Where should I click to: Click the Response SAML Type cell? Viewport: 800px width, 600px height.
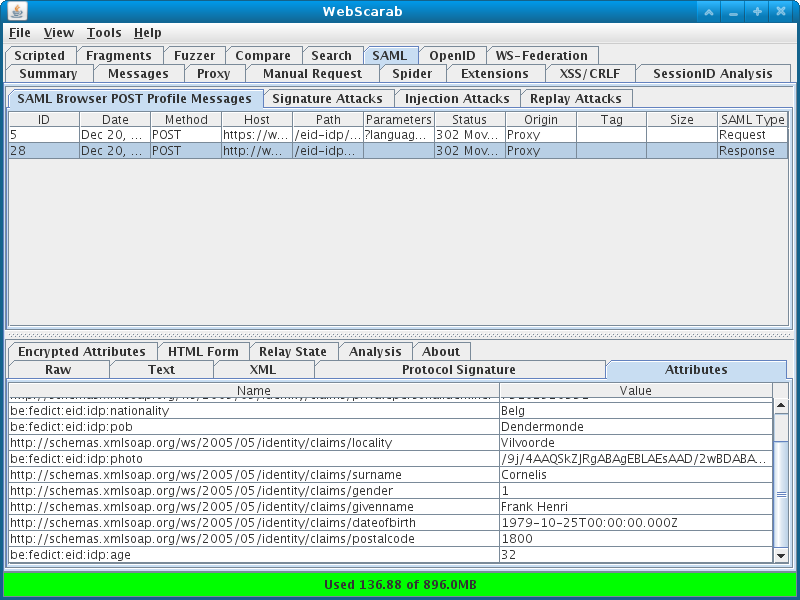click(x=753, y=151)
